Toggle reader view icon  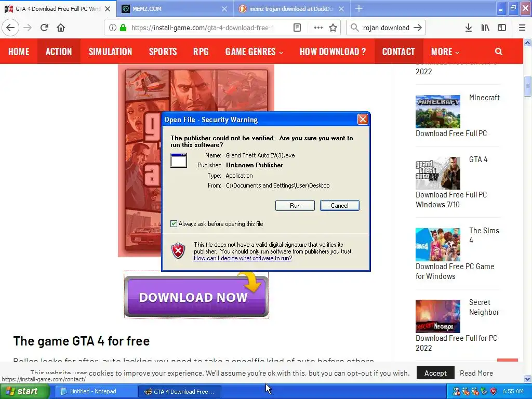pos(297,28)
